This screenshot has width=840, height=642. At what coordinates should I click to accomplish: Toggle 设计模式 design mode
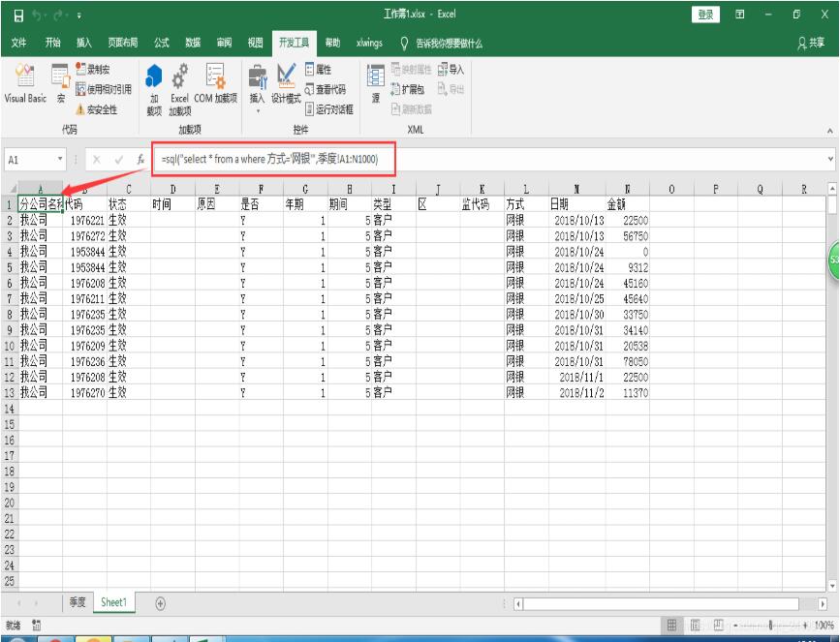(286, 82)
